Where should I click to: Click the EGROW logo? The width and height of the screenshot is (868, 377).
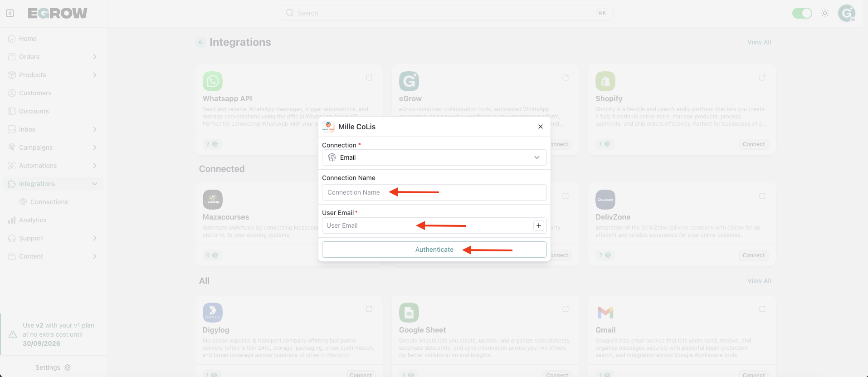coord(57,14)
